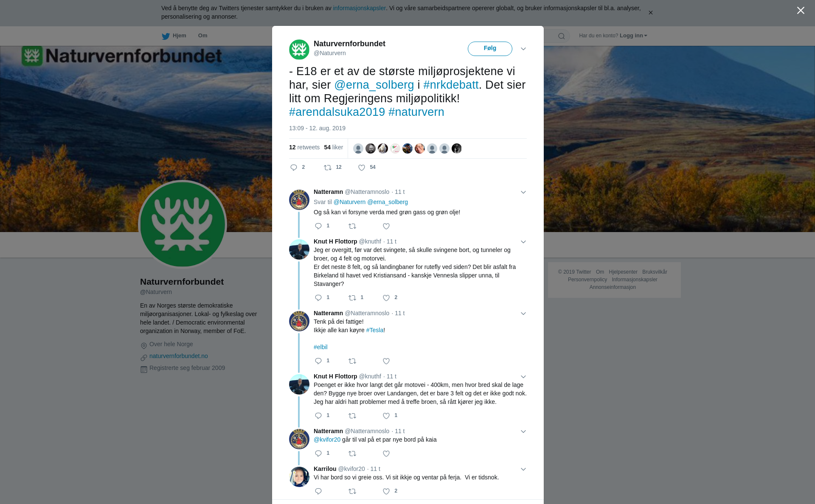
Task: Retweet the main E18 tweet
Action: coord(328,168)
